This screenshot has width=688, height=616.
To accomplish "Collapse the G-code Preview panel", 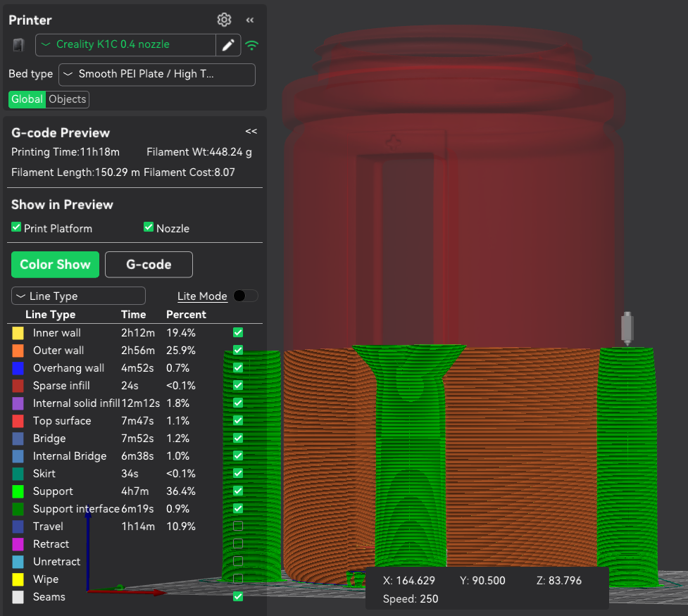I will pos(251,131).
